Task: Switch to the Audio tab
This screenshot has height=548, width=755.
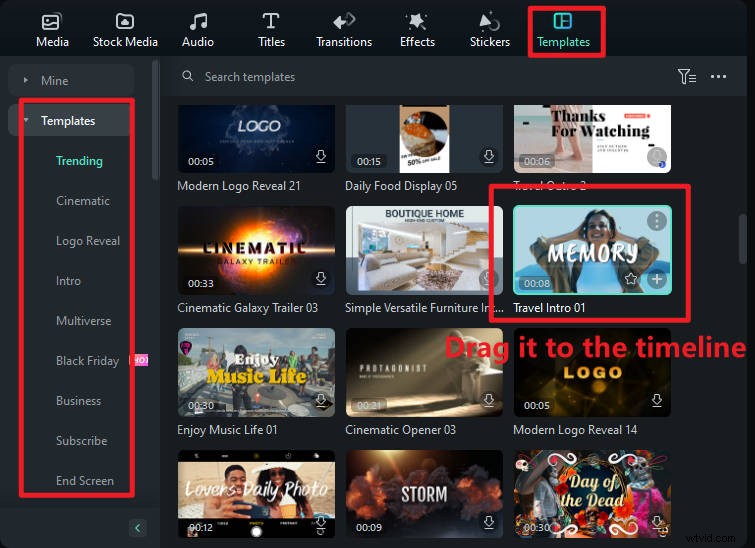Action: click(198, 31)
